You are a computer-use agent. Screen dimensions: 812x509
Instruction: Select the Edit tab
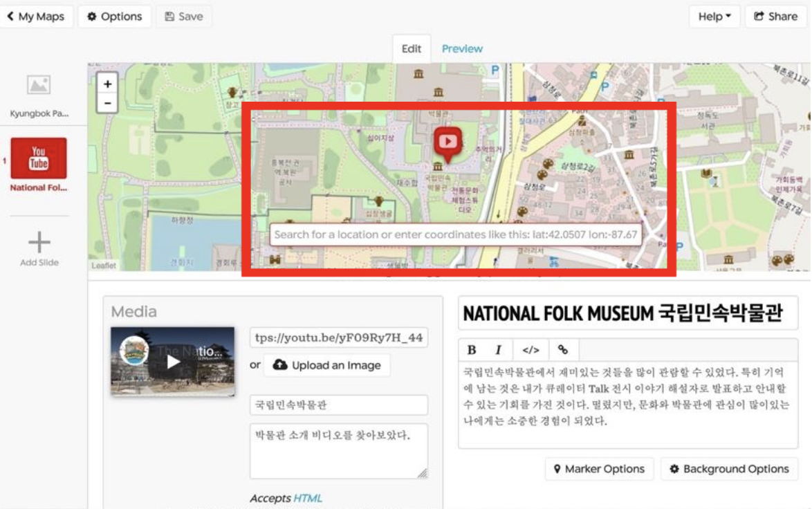point(412,48)
